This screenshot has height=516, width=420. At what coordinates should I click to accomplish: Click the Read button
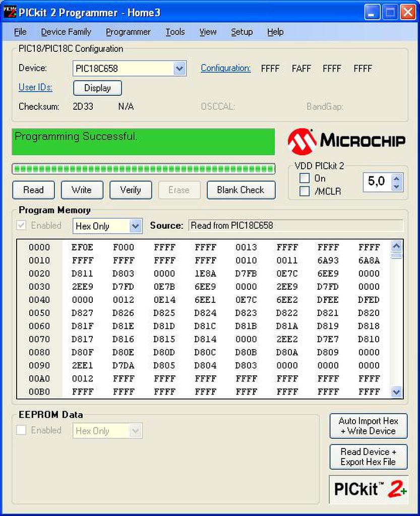[34, 190]
